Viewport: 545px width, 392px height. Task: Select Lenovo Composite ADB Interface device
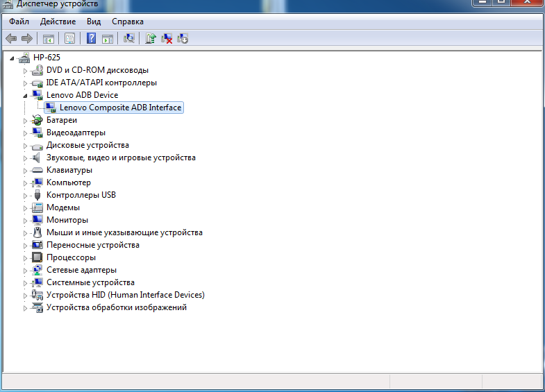point(120,108)
